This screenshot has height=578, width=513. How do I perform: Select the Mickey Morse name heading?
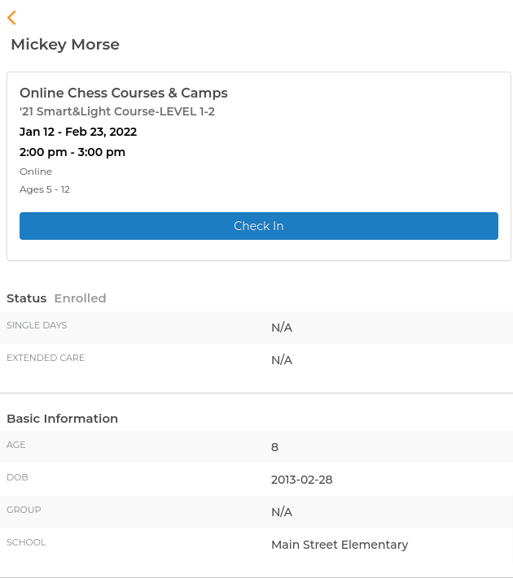[65, 44]
